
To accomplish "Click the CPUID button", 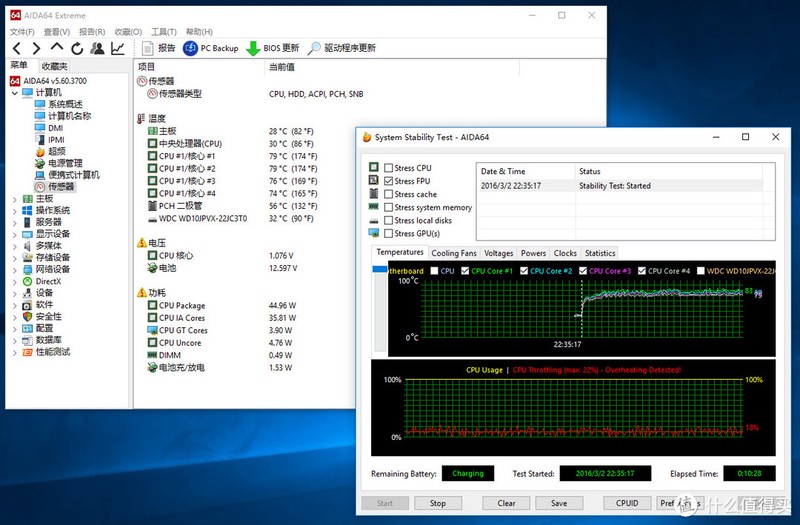I will (627, 503).
